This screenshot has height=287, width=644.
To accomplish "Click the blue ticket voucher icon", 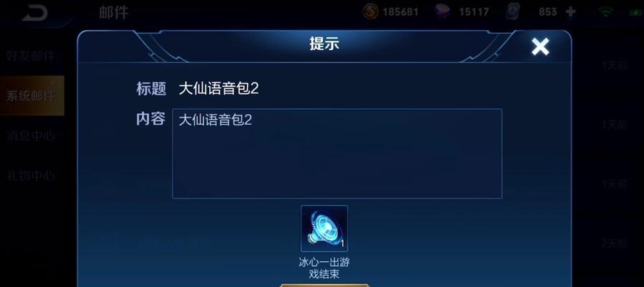I will coord(513,11).
